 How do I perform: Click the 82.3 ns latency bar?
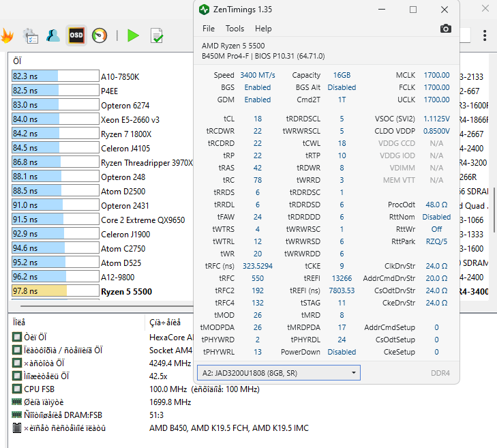click(55, 76)
